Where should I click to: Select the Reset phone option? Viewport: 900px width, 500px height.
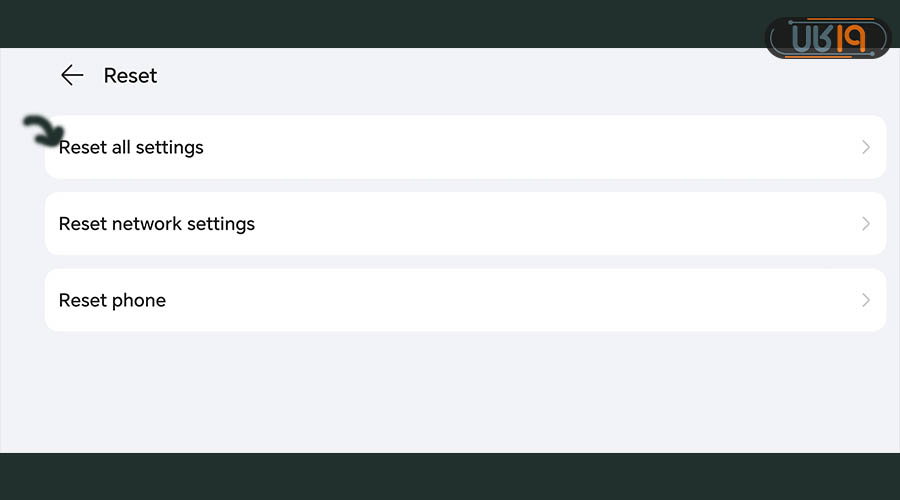112,300
